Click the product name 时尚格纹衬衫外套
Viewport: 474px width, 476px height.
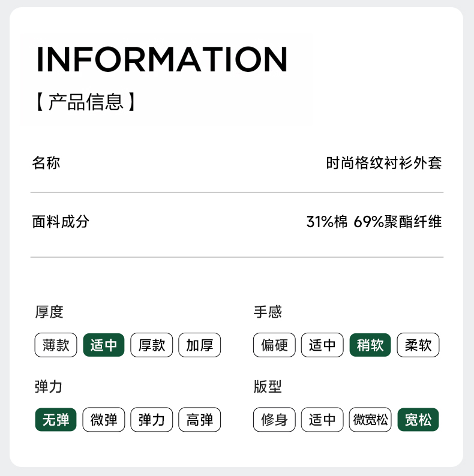click(384, 163)
